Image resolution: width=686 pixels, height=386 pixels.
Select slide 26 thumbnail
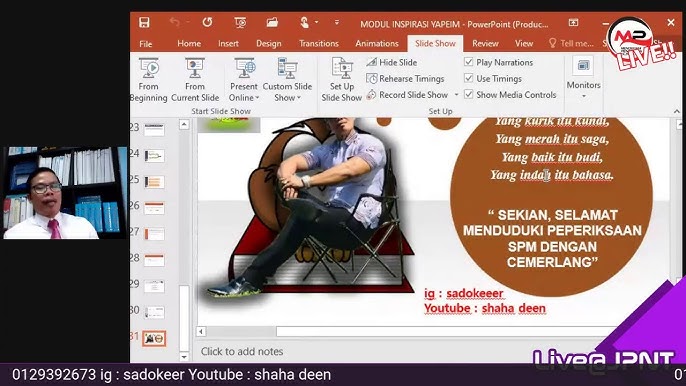[x=154, y=208]
